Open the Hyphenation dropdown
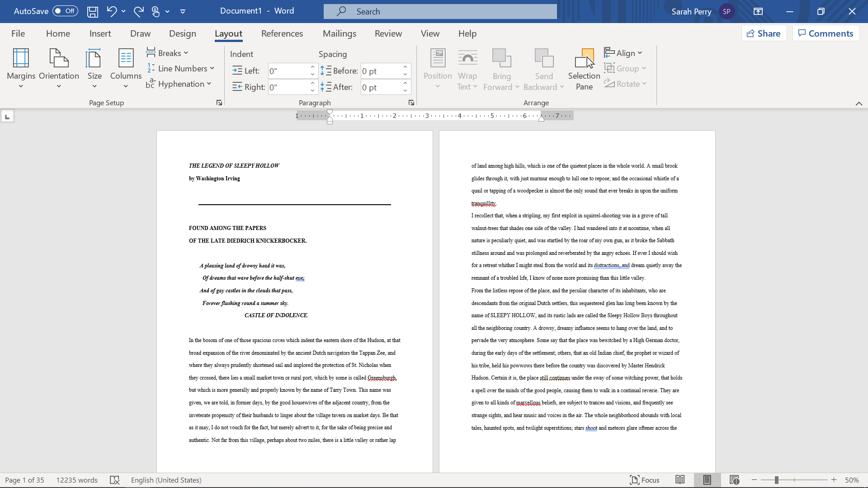Viewport: 868px width, 488px height. 179,84
